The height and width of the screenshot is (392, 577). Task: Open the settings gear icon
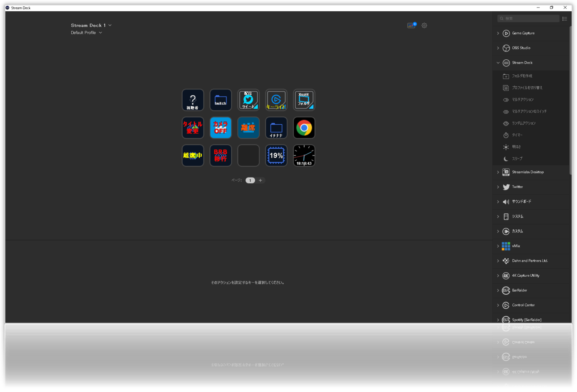(424, 26)
